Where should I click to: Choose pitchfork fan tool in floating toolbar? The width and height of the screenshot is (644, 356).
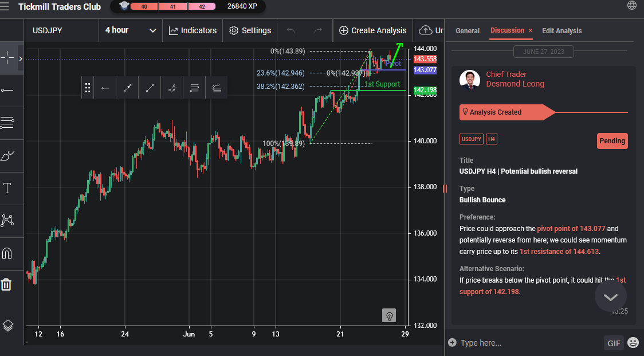[x=217, y=88]
